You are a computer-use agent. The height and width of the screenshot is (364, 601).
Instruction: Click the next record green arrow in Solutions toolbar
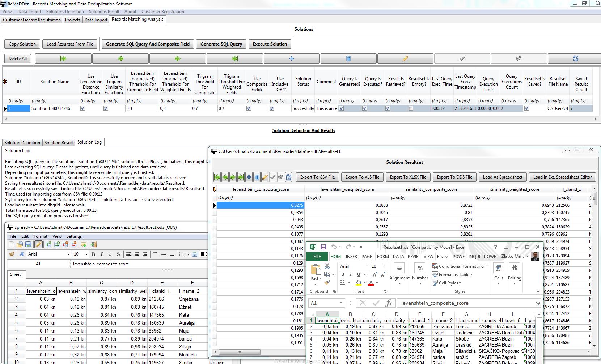pos(177,59)
